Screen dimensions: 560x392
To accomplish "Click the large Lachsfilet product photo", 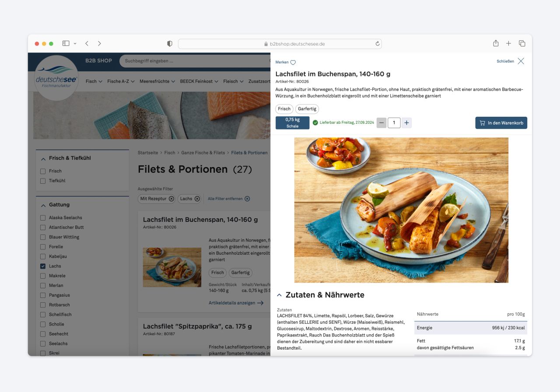I will [x=401, y=210].
